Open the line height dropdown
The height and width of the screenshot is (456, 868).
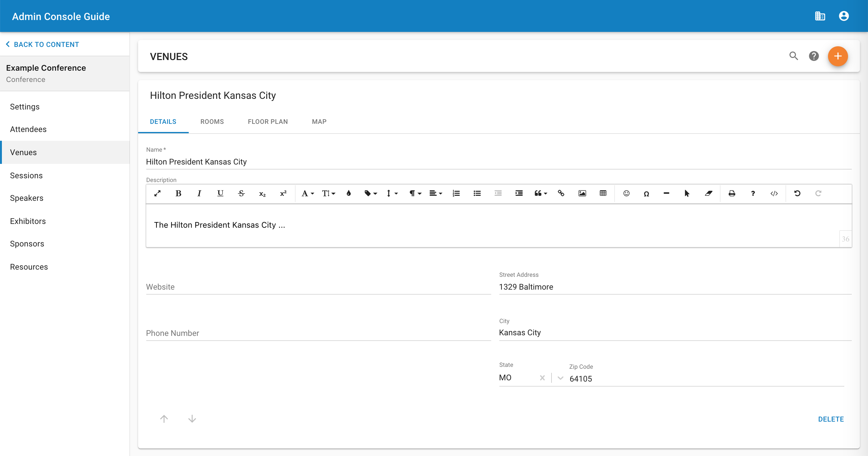click(x=392, y=194)
